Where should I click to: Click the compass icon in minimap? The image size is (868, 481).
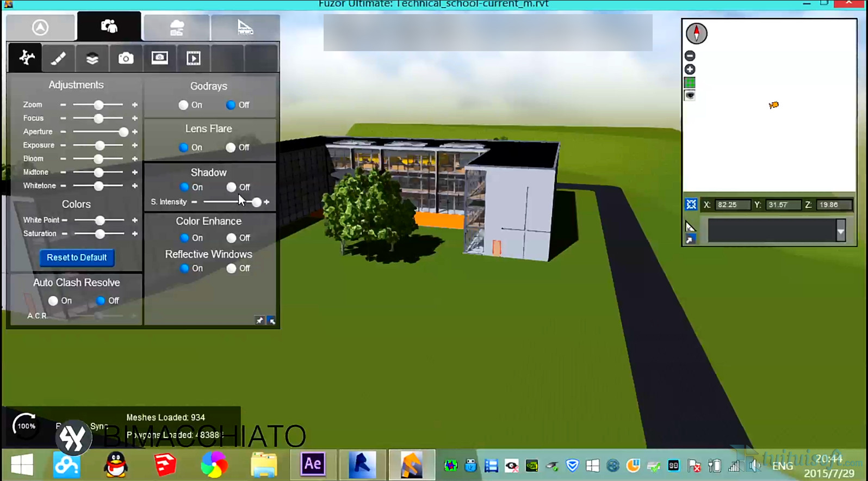tap(696, 33)
